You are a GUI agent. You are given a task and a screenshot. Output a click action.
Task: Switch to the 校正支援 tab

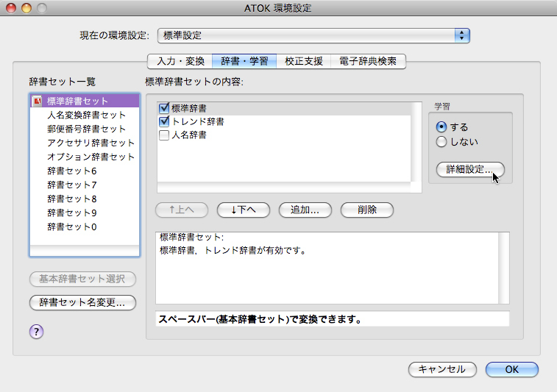coord(304,61)
